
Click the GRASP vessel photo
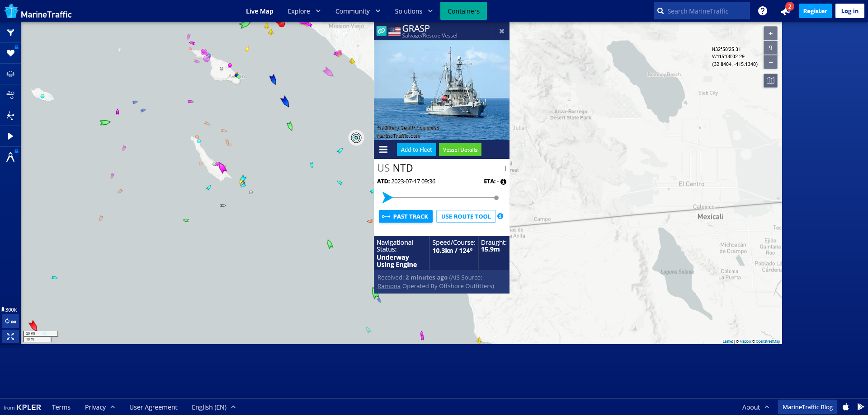click(x=442, y=90)
